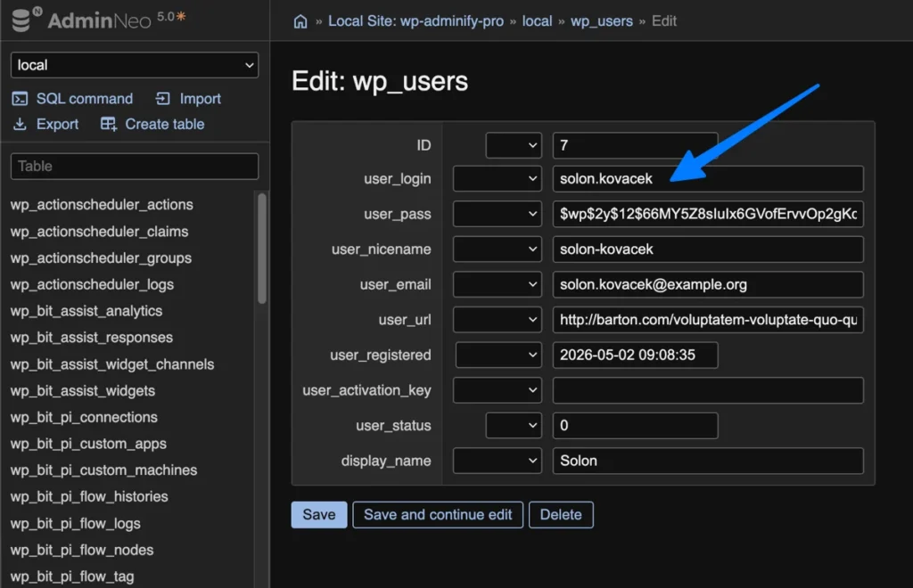Open the local database selector dropdown
This screenshot has height=588, width=913.
(135, 65)
